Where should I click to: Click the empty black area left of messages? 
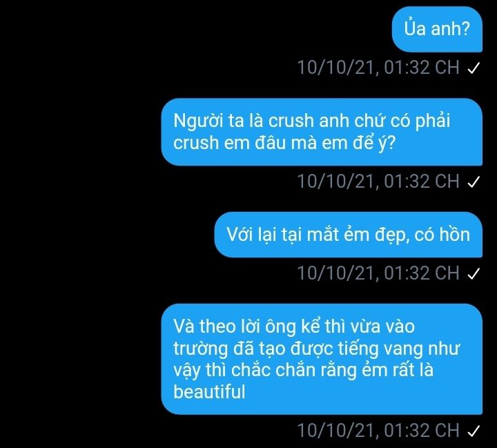(79, 222)
